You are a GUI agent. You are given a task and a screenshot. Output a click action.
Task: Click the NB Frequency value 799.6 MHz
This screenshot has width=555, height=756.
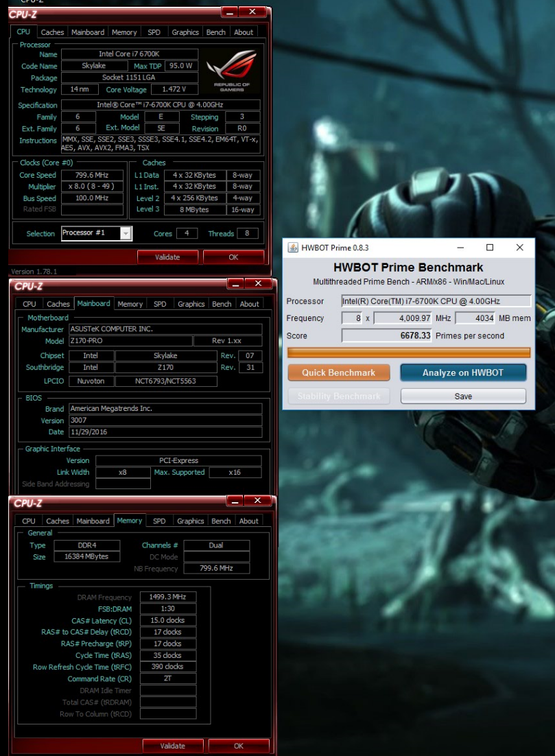click(x=217, y=569)
